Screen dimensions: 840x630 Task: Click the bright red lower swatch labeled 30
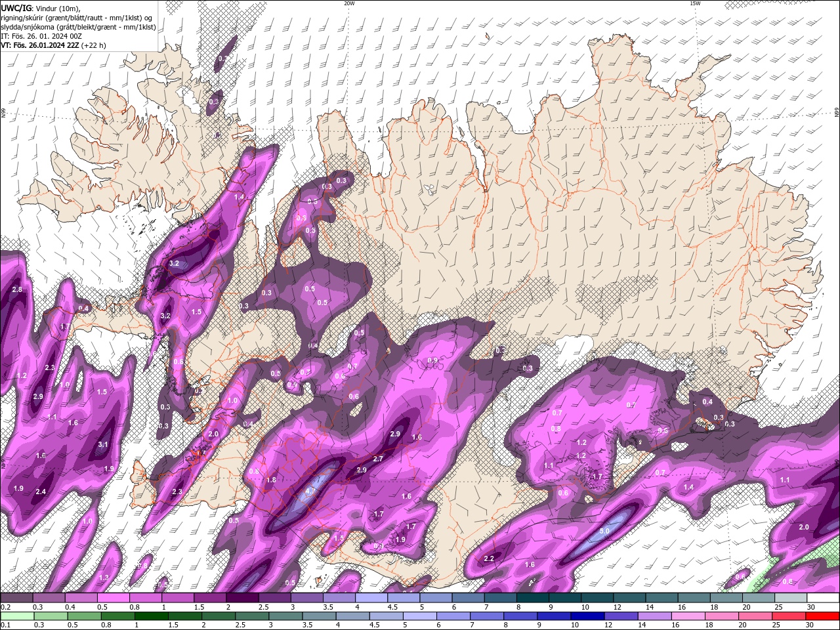(823, 616)
